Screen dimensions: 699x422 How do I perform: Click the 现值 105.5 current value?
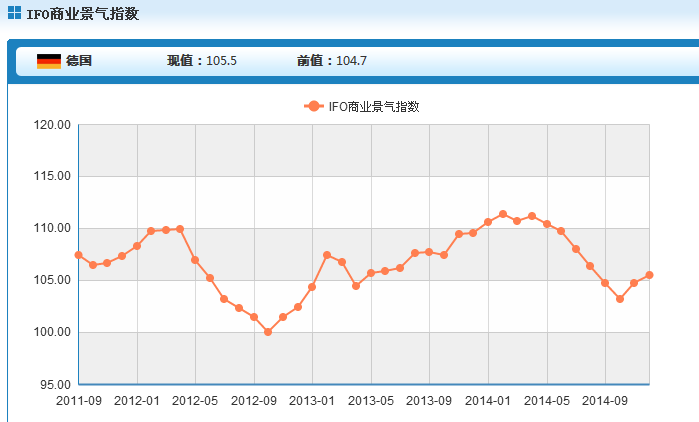(201, 61)
